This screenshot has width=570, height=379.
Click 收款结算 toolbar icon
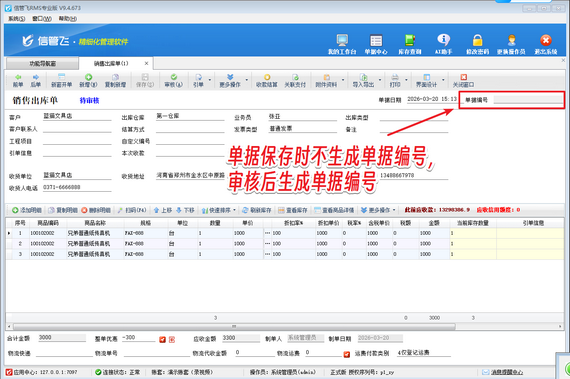[266, 81]
